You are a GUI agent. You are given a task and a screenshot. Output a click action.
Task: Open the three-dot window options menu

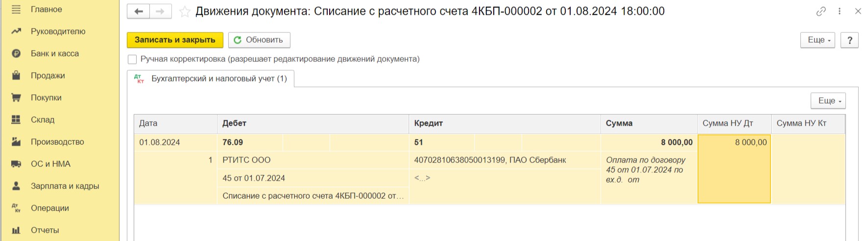pos(840,11)
